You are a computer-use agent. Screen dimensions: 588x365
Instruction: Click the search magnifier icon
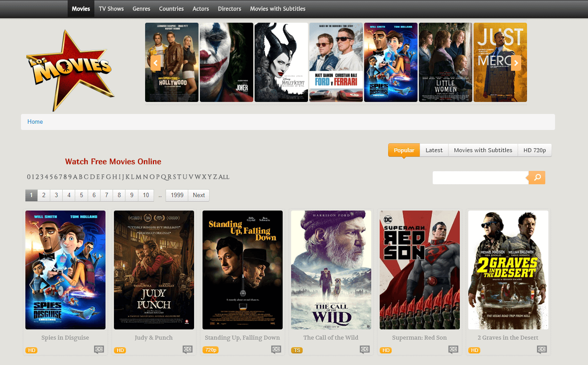[x=536, y=178]
